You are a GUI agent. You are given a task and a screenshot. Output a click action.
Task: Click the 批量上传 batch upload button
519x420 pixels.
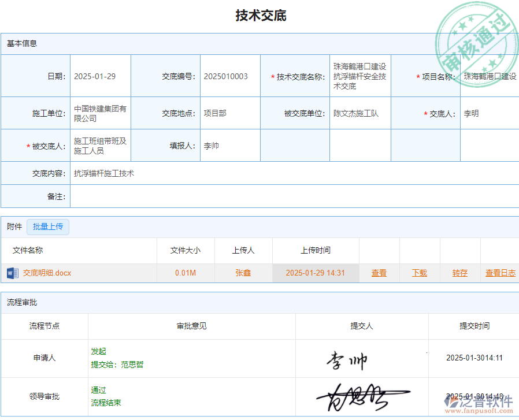click(x=48, y=226)
